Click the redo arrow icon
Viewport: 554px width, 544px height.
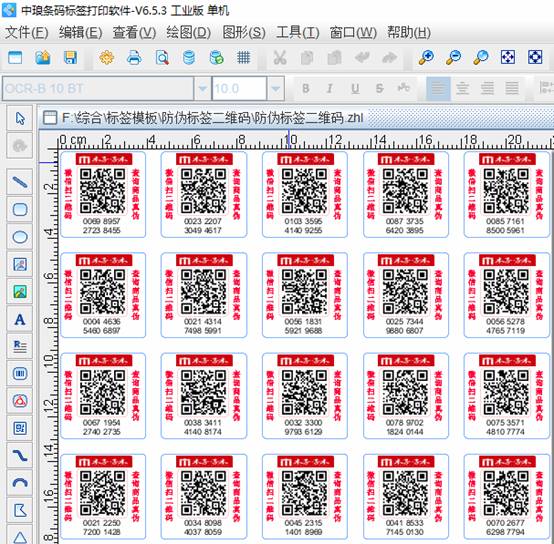389,57
